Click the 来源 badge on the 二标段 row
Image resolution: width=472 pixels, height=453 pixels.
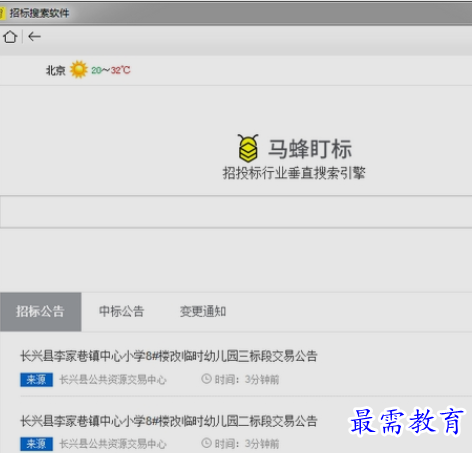(x=36, y=444)
